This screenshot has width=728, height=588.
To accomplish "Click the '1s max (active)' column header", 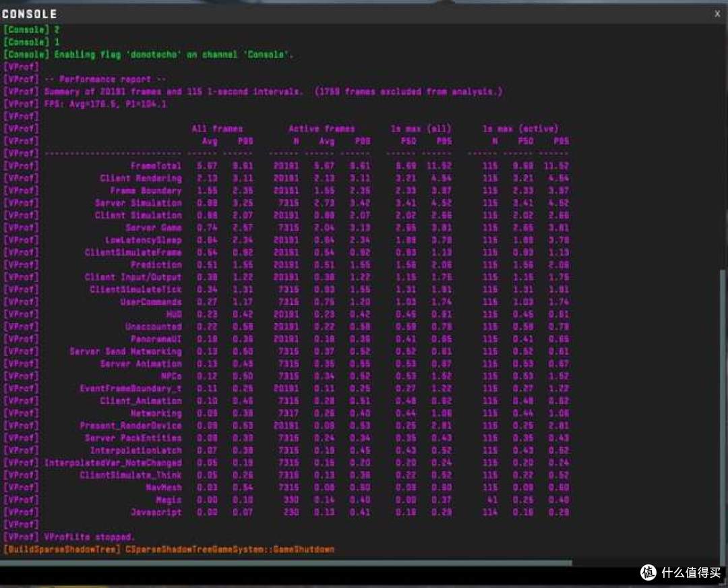I will 520,129.
